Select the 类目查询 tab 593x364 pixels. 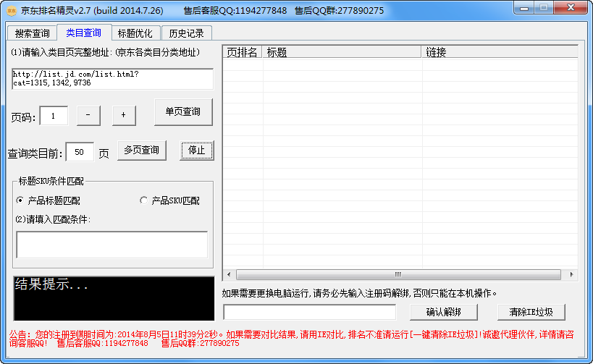[x=83, y=33]
